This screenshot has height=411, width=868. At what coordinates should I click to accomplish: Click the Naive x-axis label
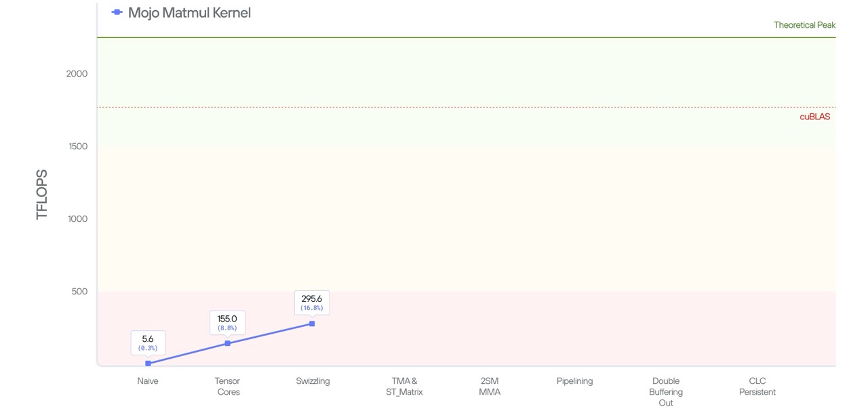click(148, 381)
